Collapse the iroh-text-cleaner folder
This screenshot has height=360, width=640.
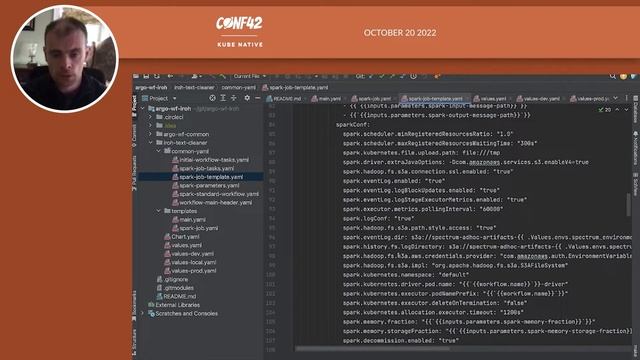(151, 142)
